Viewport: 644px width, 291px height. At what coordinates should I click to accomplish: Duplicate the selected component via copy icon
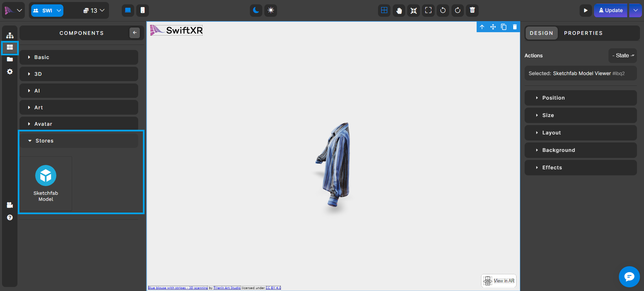coord(504,27)
